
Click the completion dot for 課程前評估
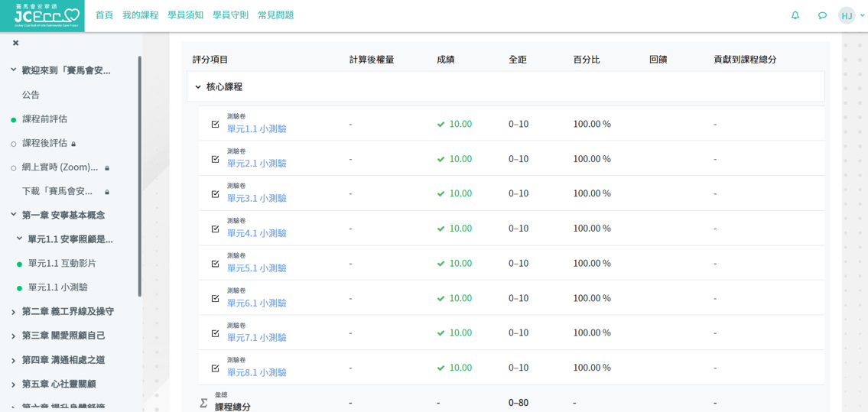[x=14, y=120]
